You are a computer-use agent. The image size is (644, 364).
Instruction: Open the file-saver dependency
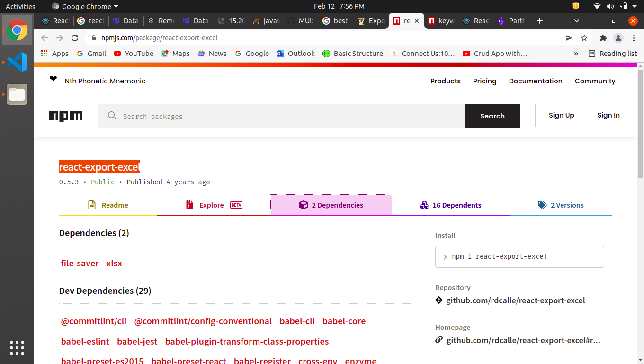80,264
